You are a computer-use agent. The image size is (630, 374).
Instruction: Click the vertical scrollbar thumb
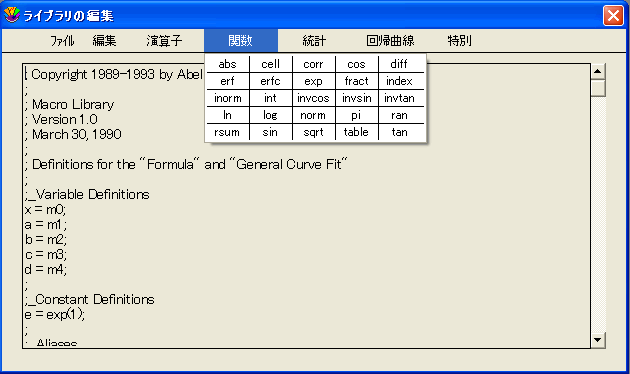[598, 88]
